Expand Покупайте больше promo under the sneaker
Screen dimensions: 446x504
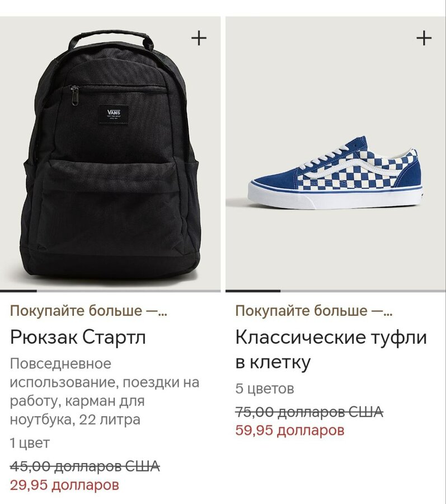tap(314, 310)
